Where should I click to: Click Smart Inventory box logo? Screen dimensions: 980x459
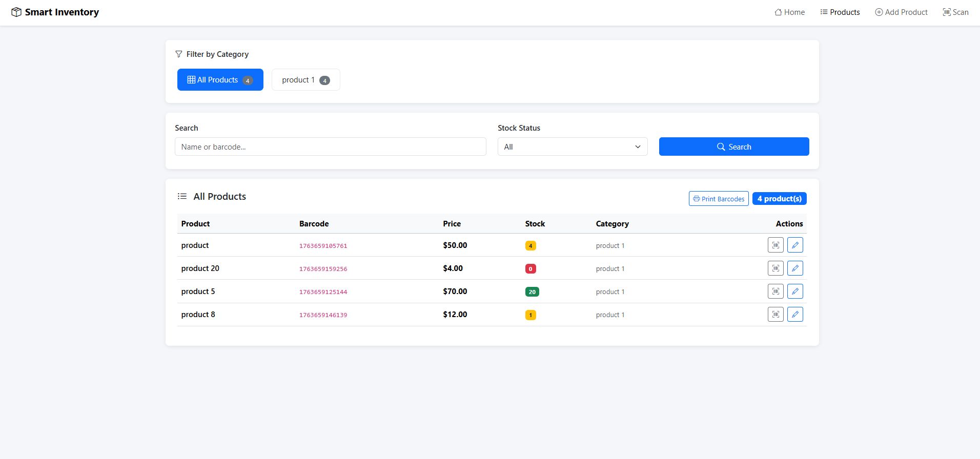(16, 12)
